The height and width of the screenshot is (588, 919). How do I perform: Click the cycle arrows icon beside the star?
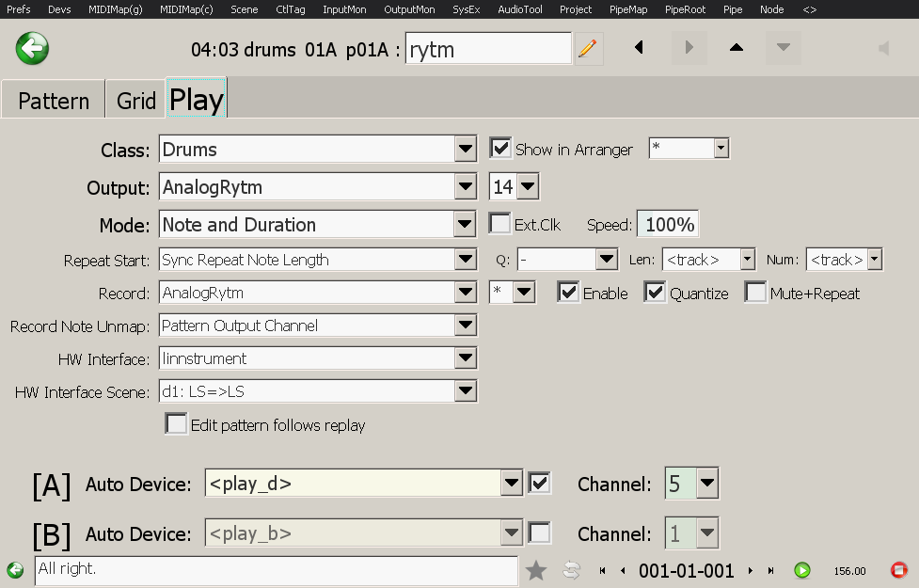tap(571, 570)
